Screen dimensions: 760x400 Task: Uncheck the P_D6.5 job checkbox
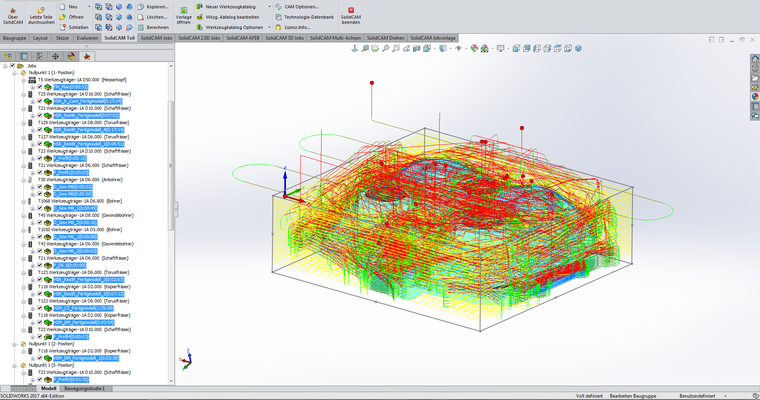(40, 265)
